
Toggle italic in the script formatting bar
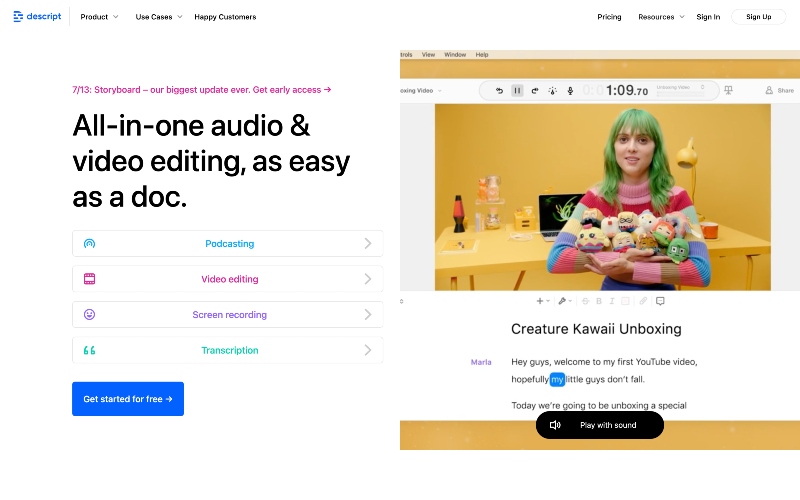pyautogui.click(x=612, y=301)
